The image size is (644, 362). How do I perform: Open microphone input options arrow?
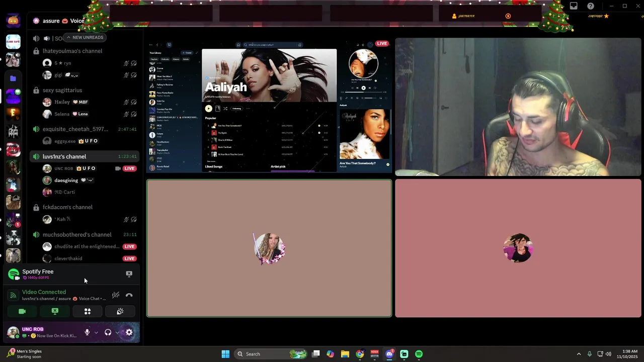coord(96,332)
